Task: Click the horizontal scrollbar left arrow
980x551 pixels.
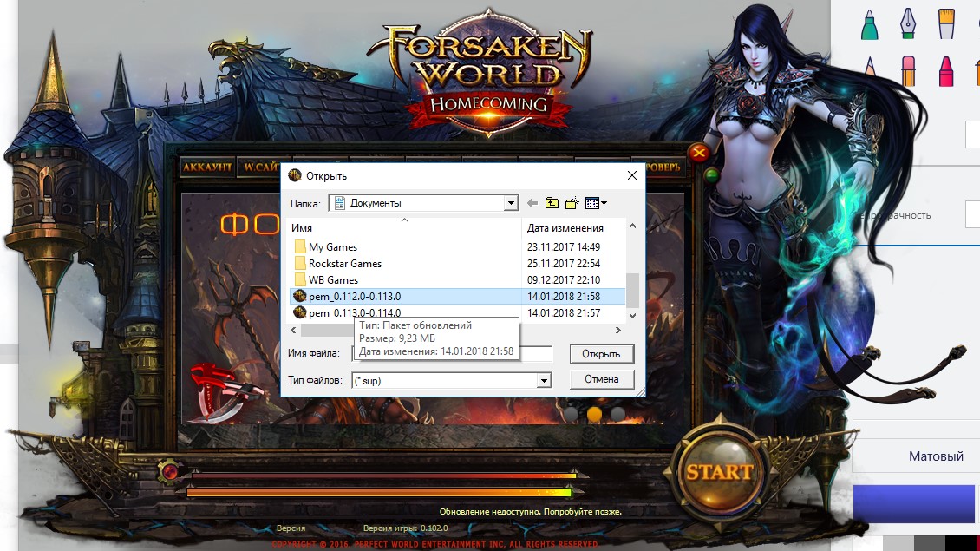Action: pyautogui.click(x=294, y=330)
